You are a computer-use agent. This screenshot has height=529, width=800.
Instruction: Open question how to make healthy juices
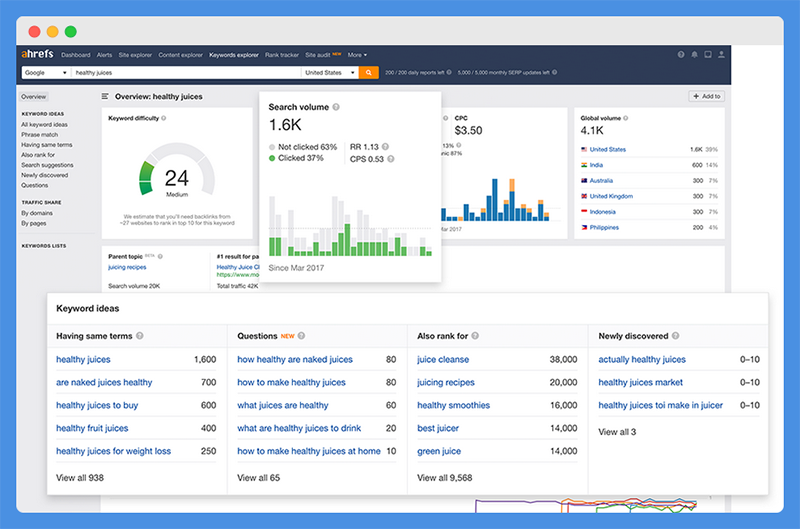(x=291, y=382)
